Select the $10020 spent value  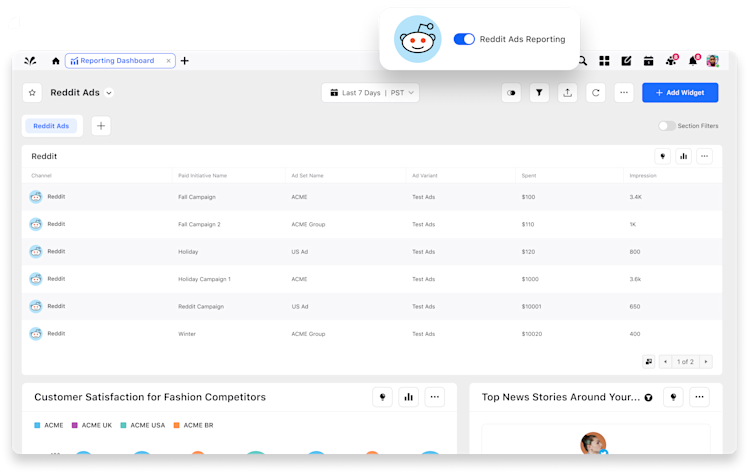click(532, 334)
